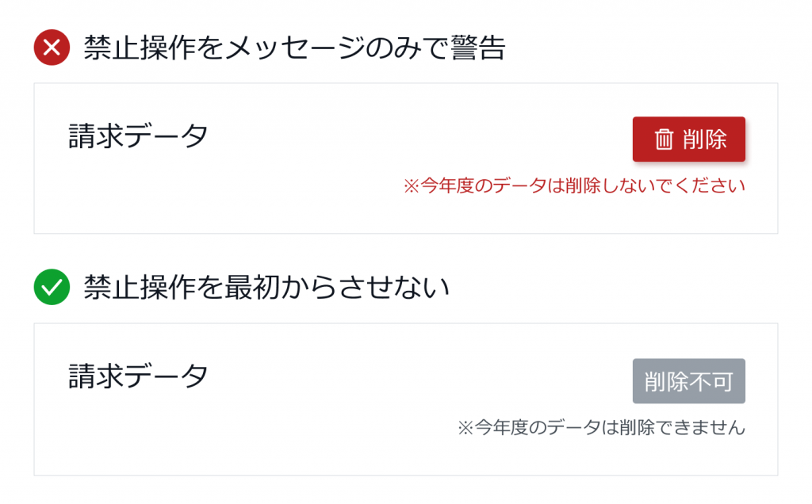Delete data with the red 削除 button
This screenshot has height=504, width=812.
[x=689, y=139]
